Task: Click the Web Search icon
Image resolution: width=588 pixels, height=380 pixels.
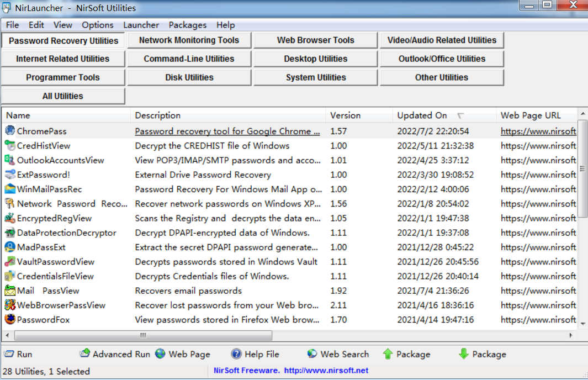Action: (312, 353)
